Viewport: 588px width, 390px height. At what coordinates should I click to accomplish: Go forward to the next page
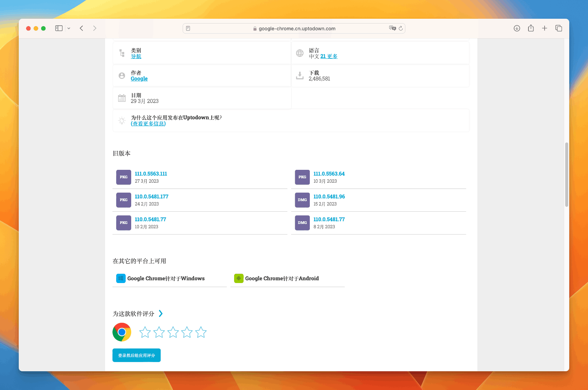(x=95, y=28)
